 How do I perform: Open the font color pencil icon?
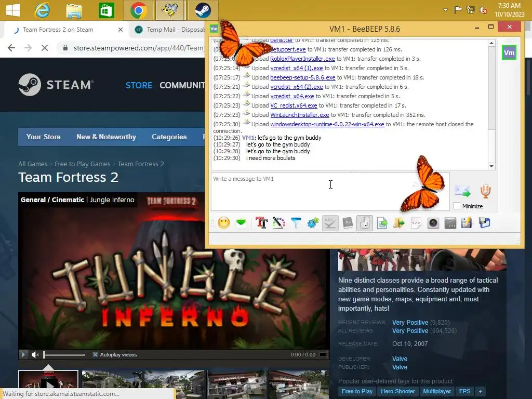tap(279, 223)
